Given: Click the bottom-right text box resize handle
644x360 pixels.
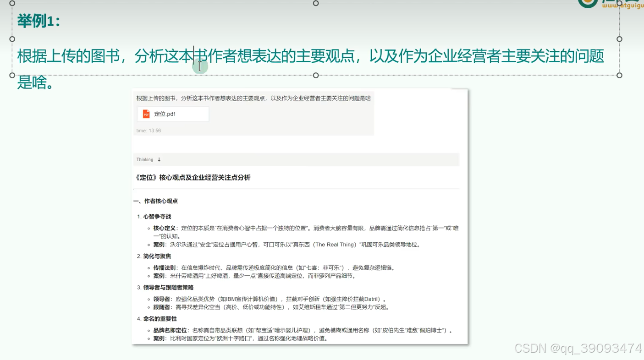Looking at the screenshot, I should [619, 75].
